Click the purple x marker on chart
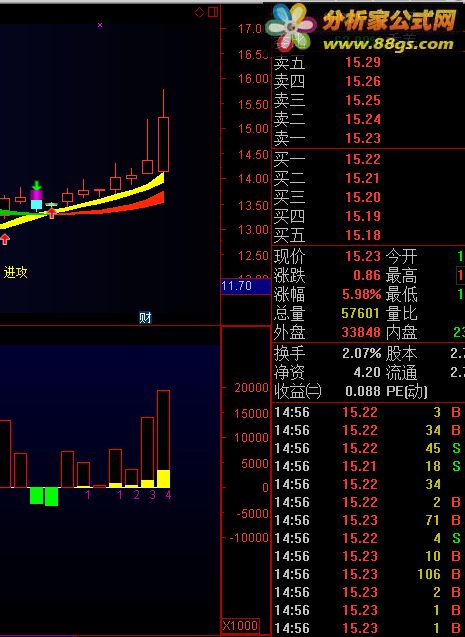Image resolution: width=465 pixels, height=637 pixels. point(100,25)
